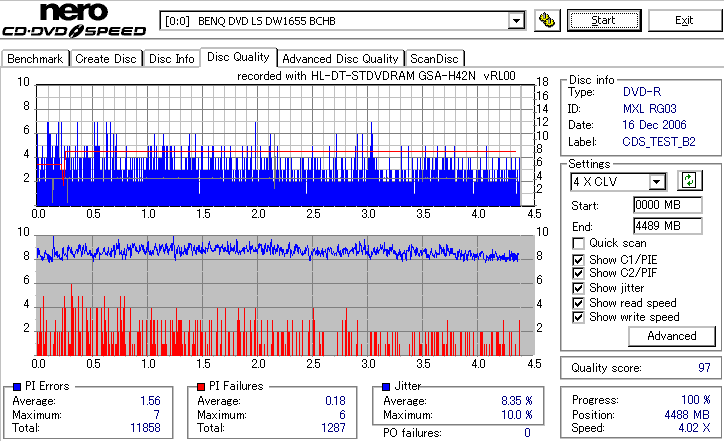Open the Advanced Disc Quality tab
Viewport: 724px width, 441px height.
coord(340,59)
